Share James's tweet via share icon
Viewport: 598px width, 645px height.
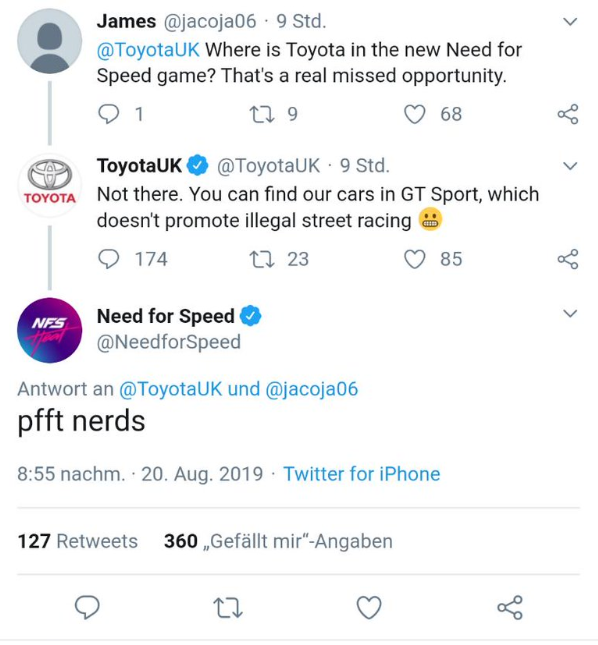(568, 114)
